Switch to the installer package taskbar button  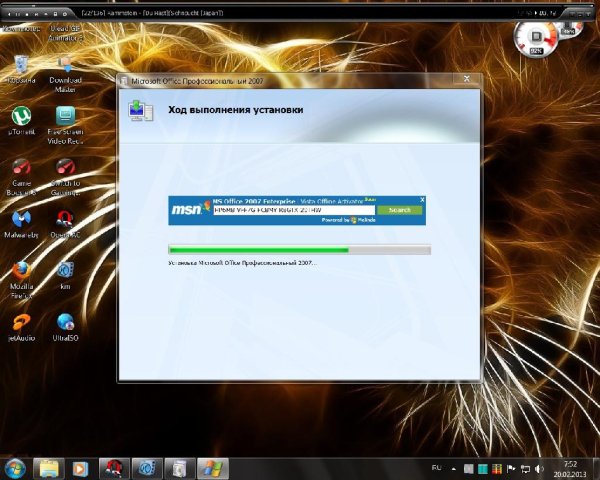(179, 469)
